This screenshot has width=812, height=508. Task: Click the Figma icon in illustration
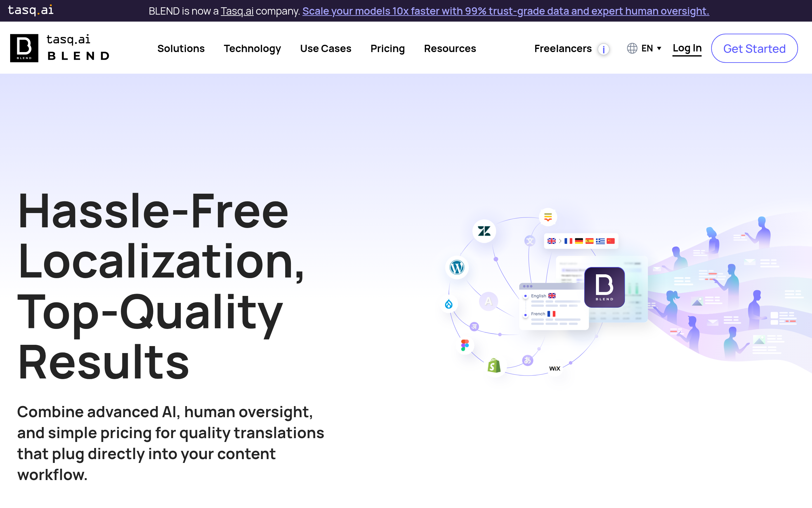click(x=465, y=345)
